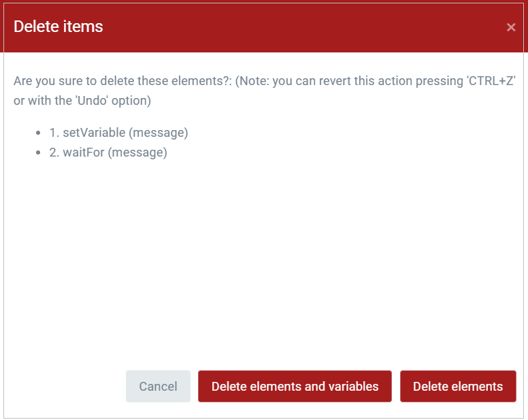Confirm with Delete elements and variables
528x420 pixels.
click(295, 387)
